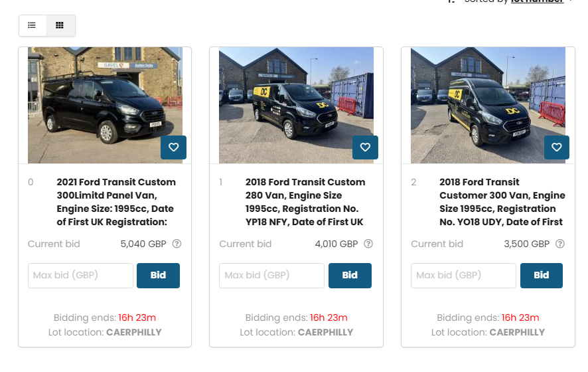Screen dimensions: 588x372
Task: Open 2018 Ford Transit Custom 280 title link
Action: [x=305, y=202]
